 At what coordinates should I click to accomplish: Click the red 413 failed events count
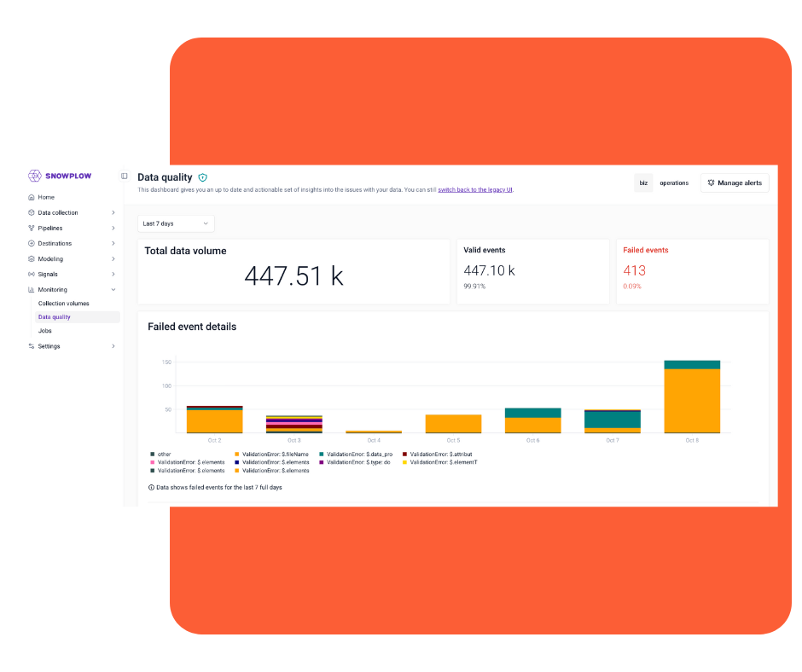(x=634, y=270)
